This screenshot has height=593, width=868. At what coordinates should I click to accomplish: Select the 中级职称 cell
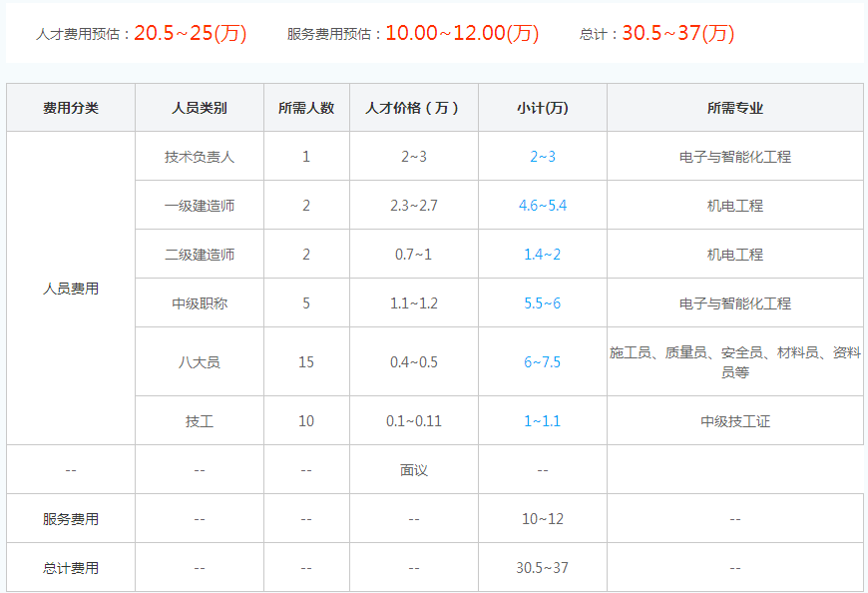pos(200,303)
